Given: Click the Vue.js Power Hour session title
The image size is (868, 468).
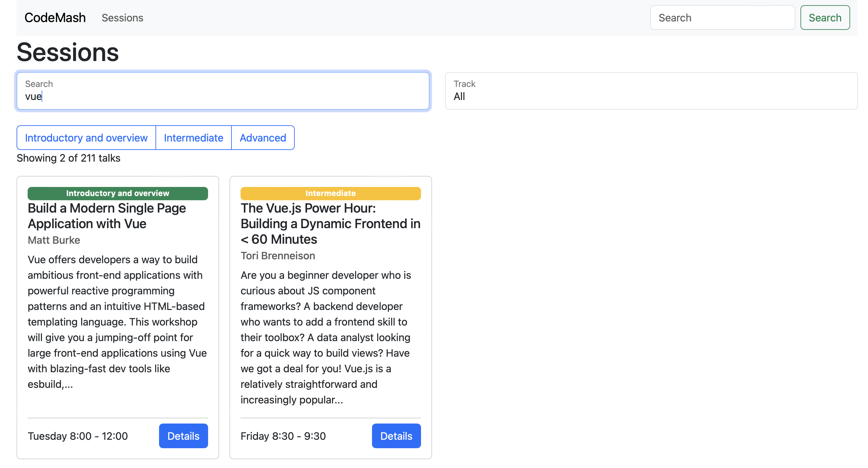Looking at the screenshot, I should pyautogui.click(x=330, y=224).
